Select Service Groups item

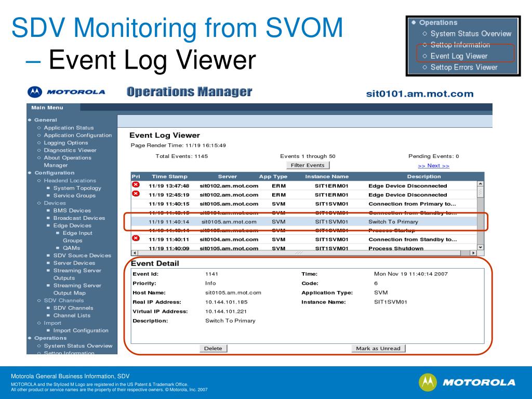[75, 195]
